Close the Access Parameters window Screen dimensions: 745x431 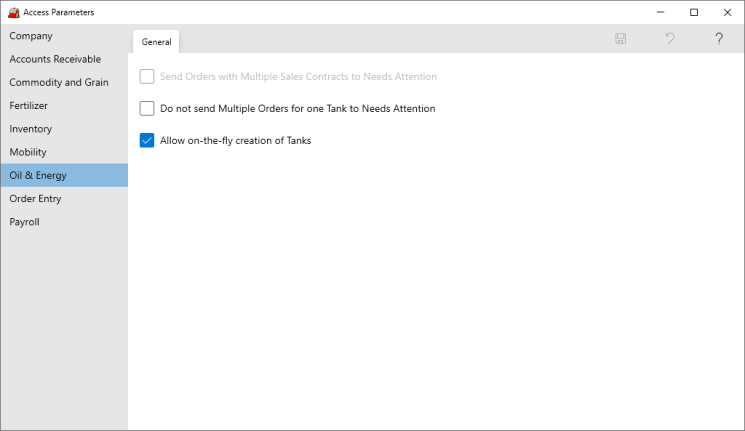point(727,12)
